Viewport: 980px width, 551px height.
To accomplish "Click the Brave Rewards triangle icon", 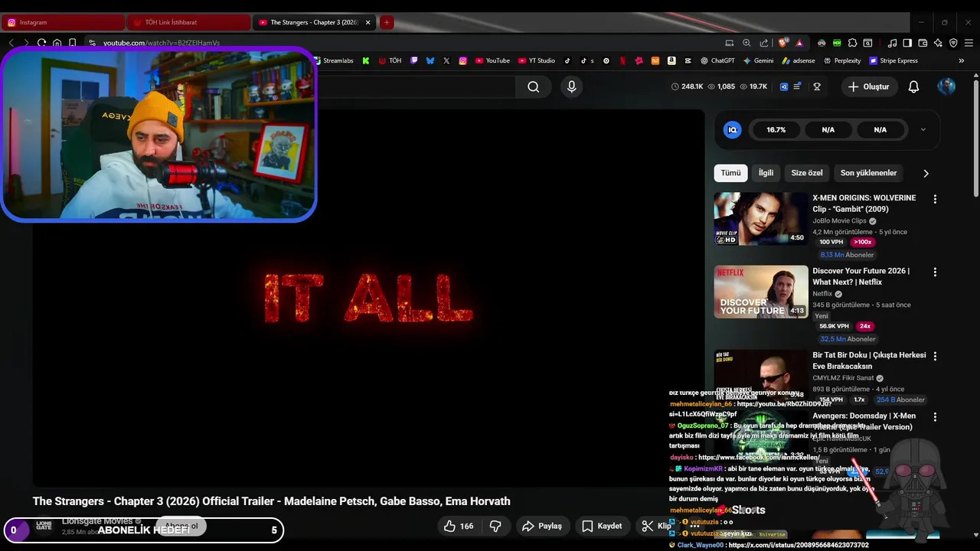I will [x=799, y=43].
